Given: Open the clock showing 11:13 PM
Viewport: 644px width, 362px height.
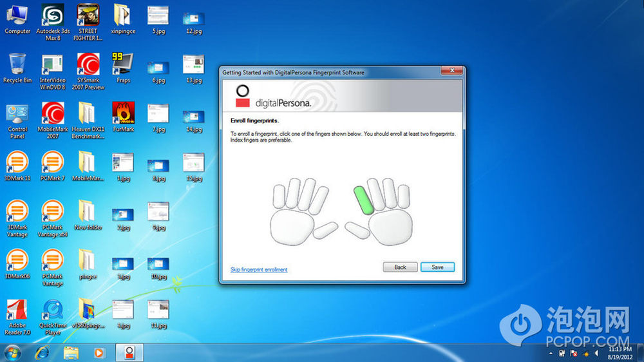Looking at the screenshot, I should point(620,353).
